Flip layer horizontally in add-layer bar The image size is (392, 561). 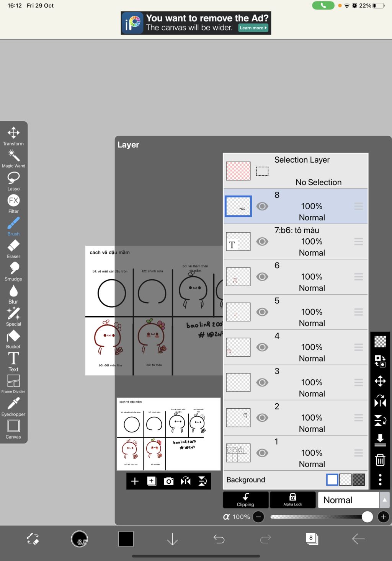186,481
